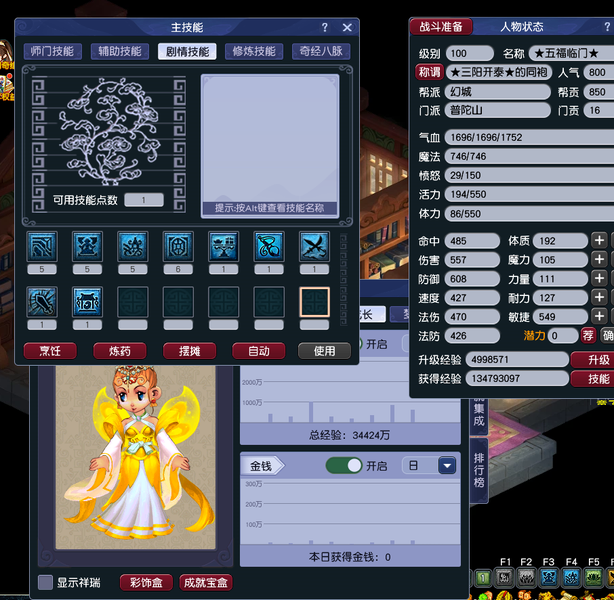614x600 pixels.
Task: Activate the F3 hotbar skill icon
Action: click(x=549, y=578)
